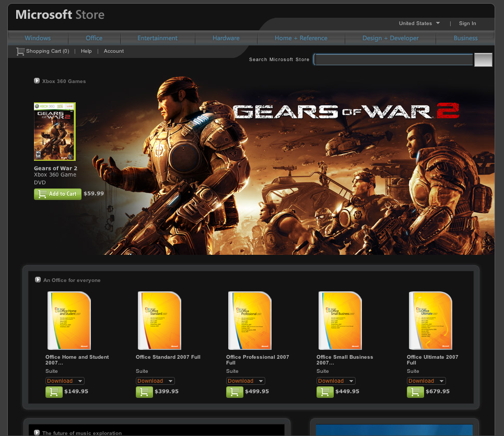Add Office Home and Student to cart
Image resolution: width=504 pixels, height=436 pixels.
tap(54, 392)
